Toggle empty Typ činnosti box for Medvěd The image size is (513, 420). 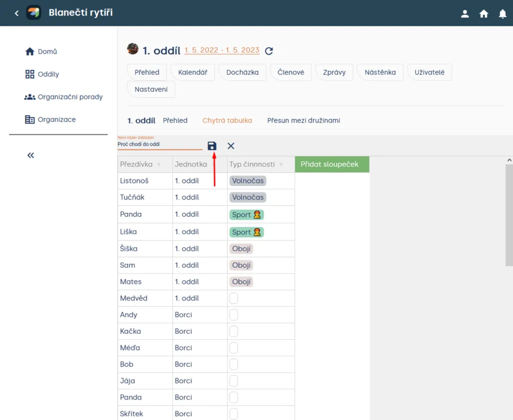pos(233,298)
